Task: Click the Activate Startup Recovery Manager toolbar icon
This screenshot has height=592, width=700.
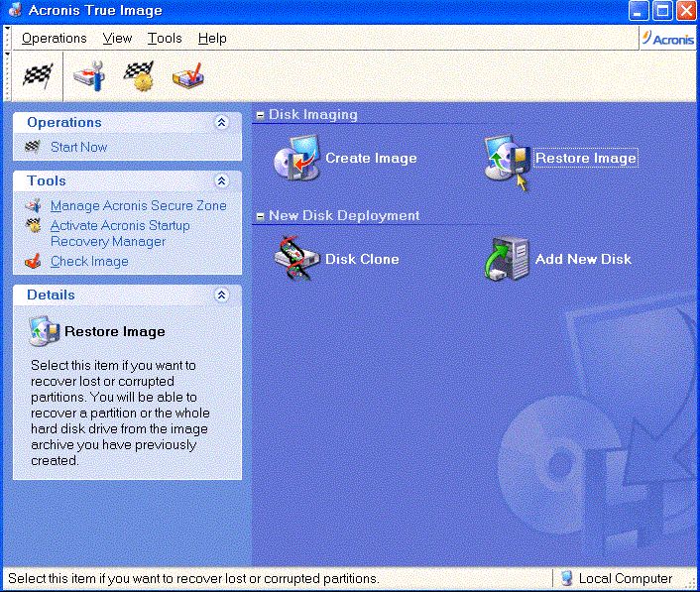Action: pos(138,76)
